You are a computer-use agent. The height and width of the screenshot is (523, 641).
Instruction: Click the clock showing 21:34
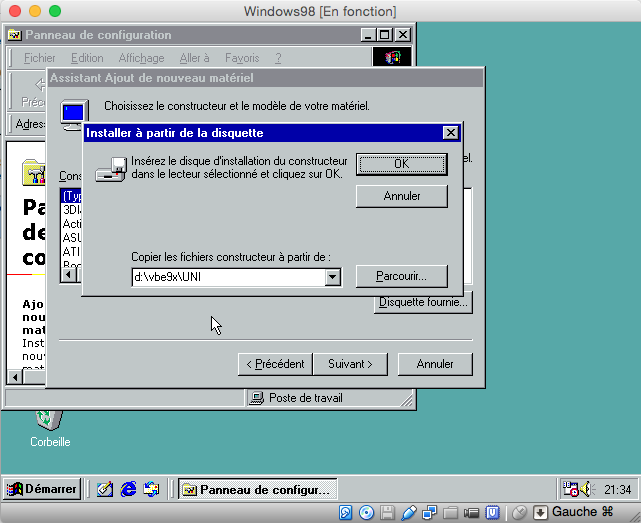pyautogui.click(x=618, y=489)
